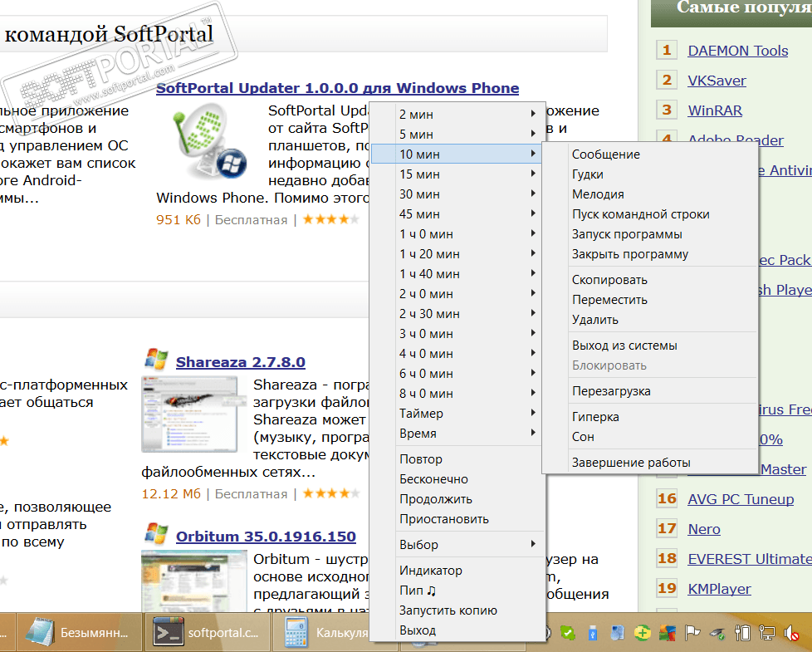Select Выход из системы action
The image size is (812, 652).
(x=650, y=346)
